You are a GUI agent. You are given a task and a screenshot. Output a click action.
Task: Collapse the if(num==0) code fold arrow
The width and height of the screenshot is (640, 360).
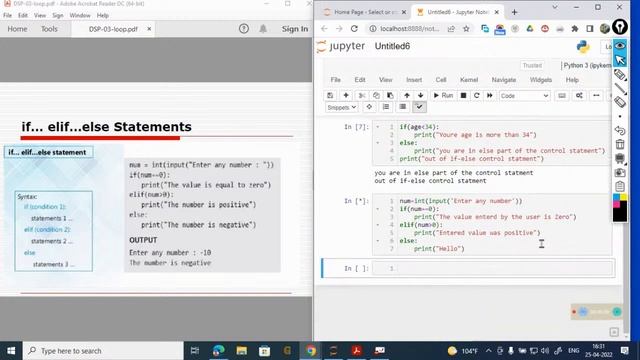point(378,209)
